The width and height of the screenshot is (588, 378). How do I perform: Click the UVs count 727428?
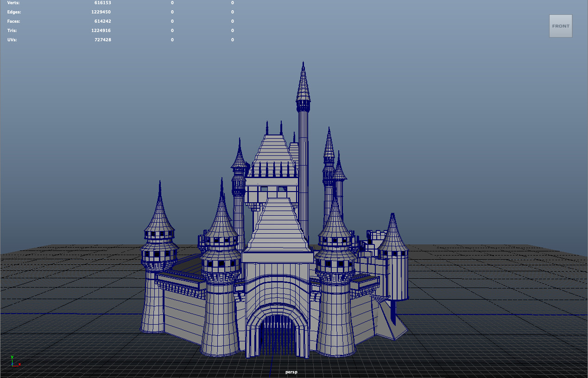(103, 40)
